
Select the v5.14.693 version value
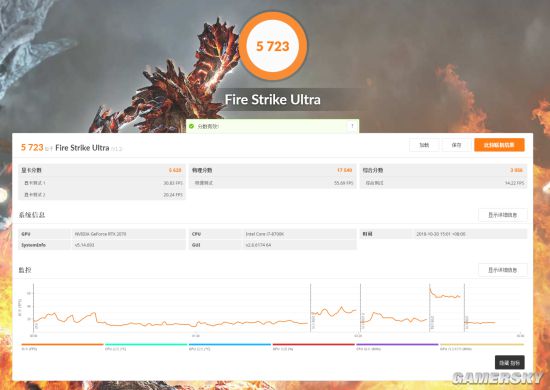coord(84,245)
